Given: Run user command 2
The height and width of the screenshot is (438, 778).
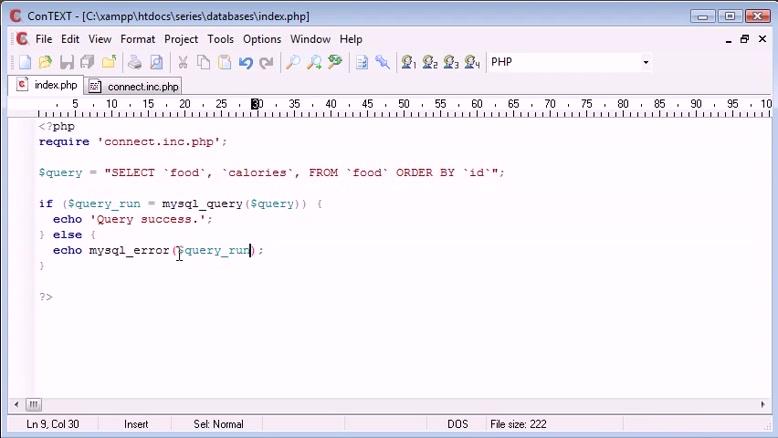Looking at the screenshot, I should tap(430, 63).
